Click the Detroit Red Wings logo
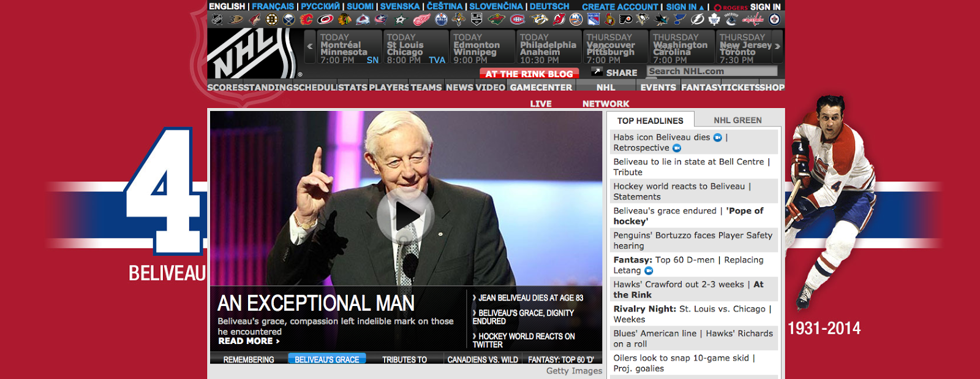Image resolution: width=980 pixels, height=379 pixels. (423, 20)
